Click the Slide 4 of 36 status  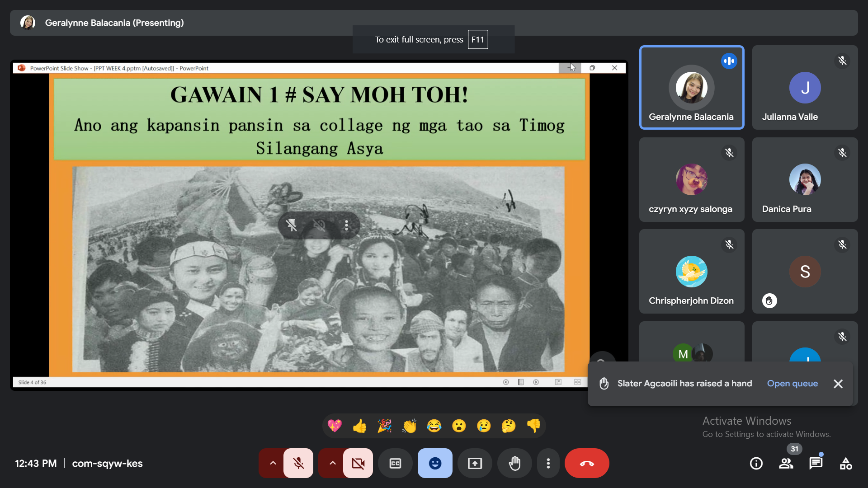(x=32, y=382)
